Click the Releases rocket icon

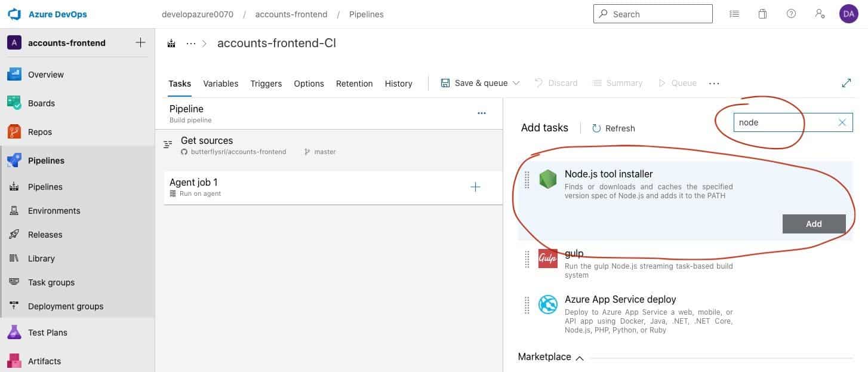[14, 235]
